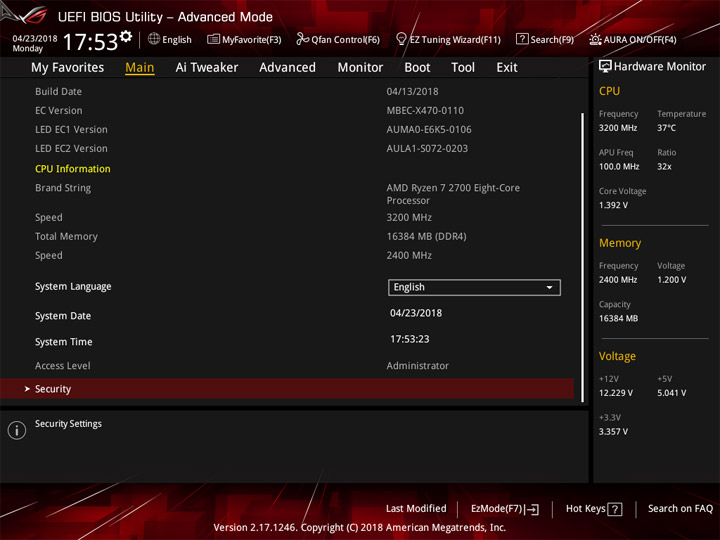720x540 pixels.
Task: Click the System Language label
Action: (x=73, y=287)
